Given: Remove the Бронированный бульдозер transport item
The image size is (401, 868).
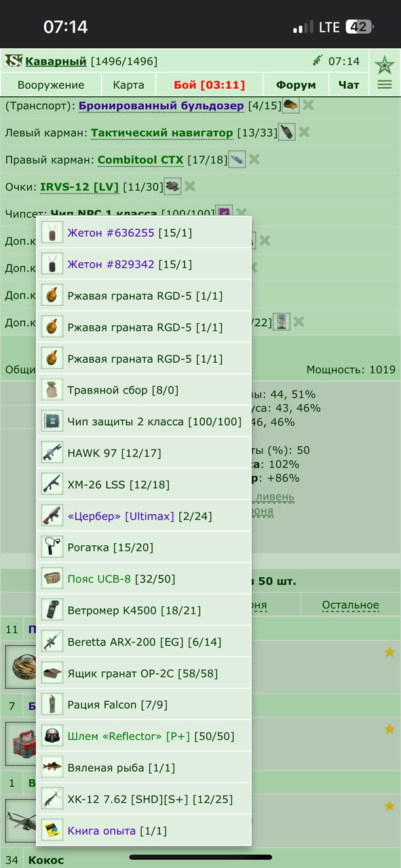Looking at the screenshot, I should coord(308,105).
